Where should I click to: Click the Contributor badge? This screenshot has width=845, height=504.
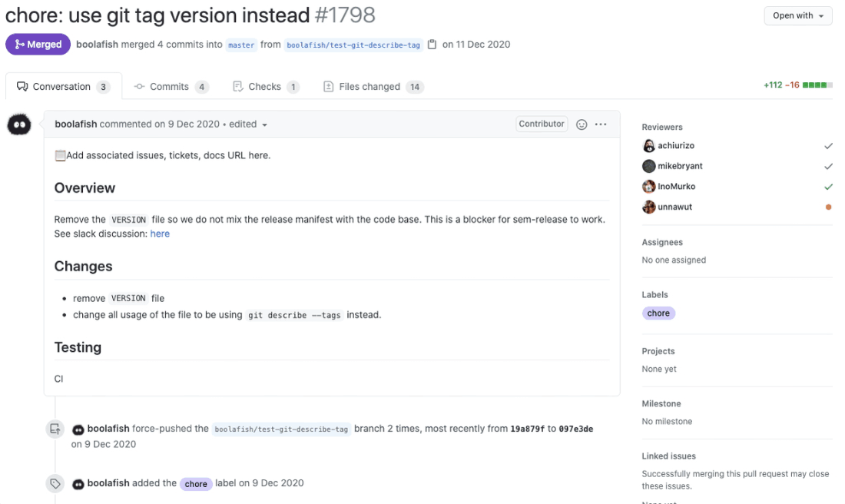coord(542,124)
